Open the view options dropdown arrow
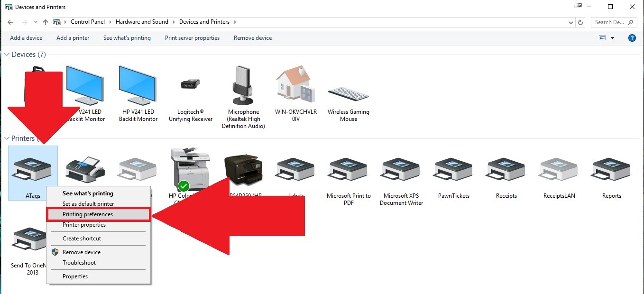The height and width of the screenshot is (294, 644). (612, 38)
